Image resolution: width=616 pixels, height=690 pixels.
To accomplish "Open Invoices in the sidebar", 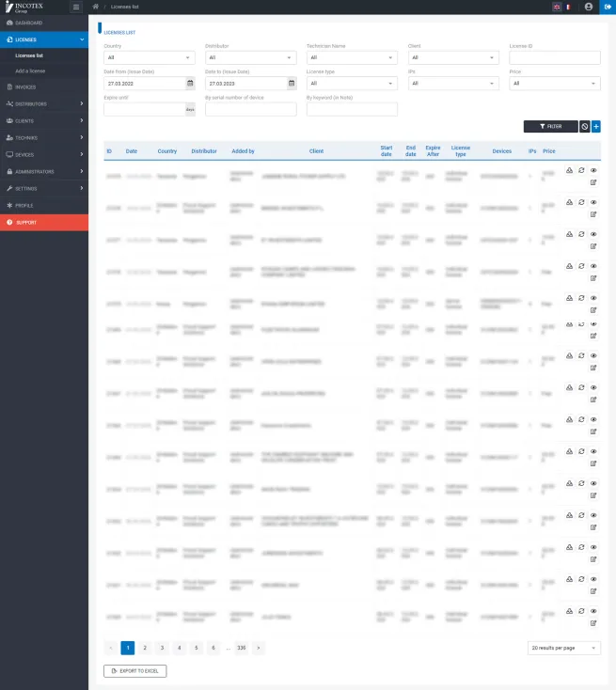I will (44, 87).
